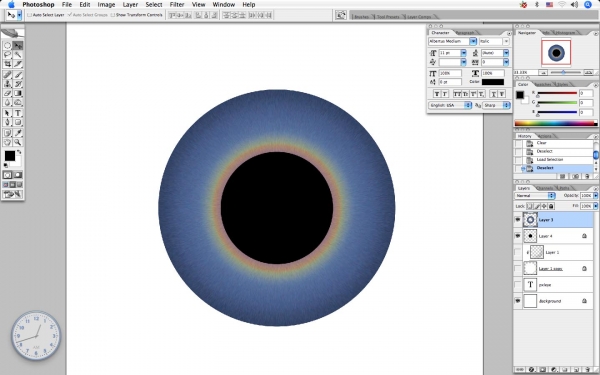Toggle Show Transform Controls checkbox
The height and width of the screenshot is (375, 600).
coord(112,15)
